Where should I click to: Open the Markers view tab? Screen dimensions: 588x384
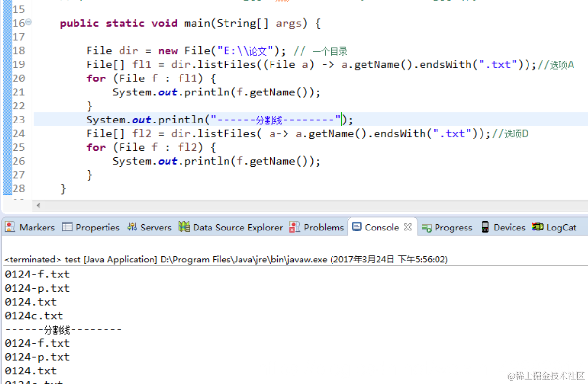tap(30, 227)
